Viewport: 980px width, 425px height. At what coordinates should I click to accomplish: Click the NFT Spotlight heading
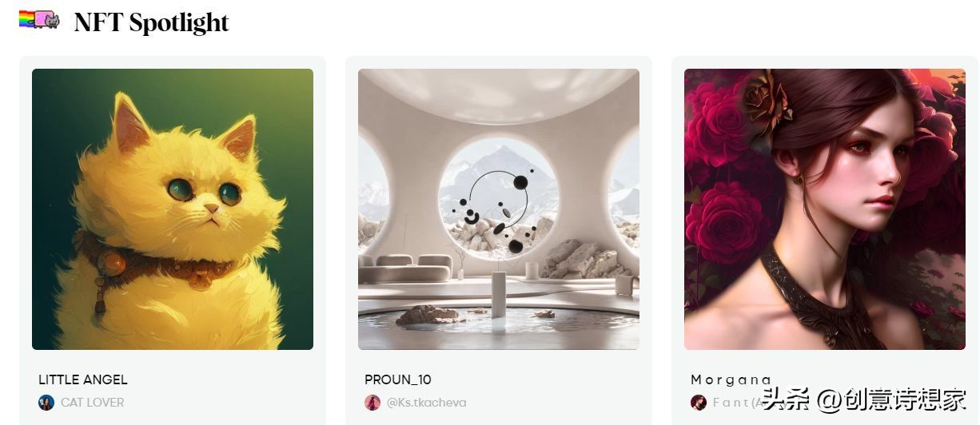(x=152, y=22)
